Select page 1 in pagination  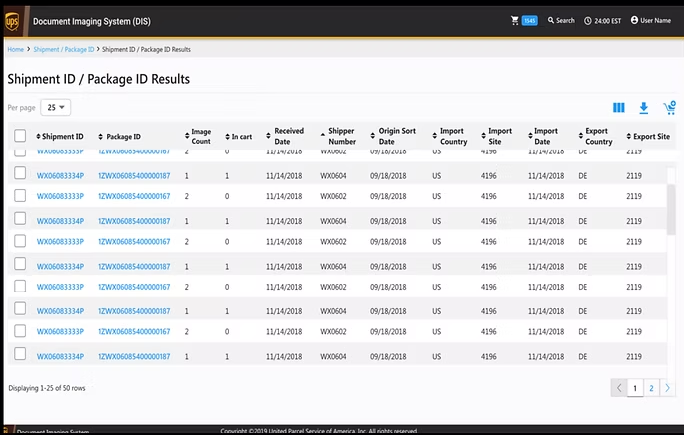click(x=635, y=388)
